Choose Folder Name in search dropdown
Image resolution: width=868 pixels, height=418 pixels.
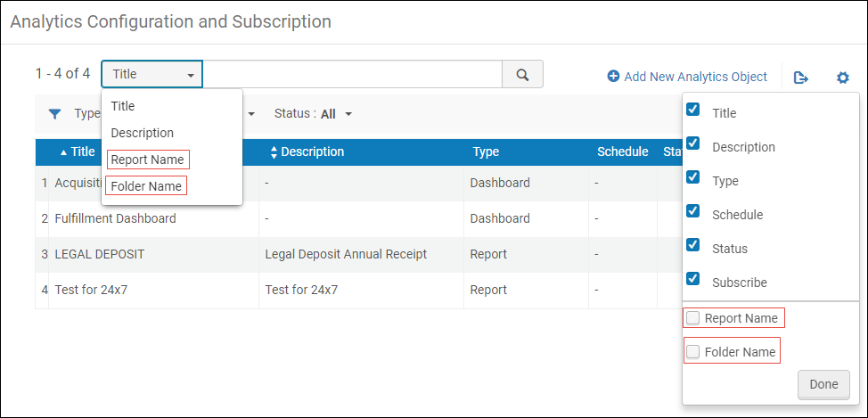(x=146, y=186)
